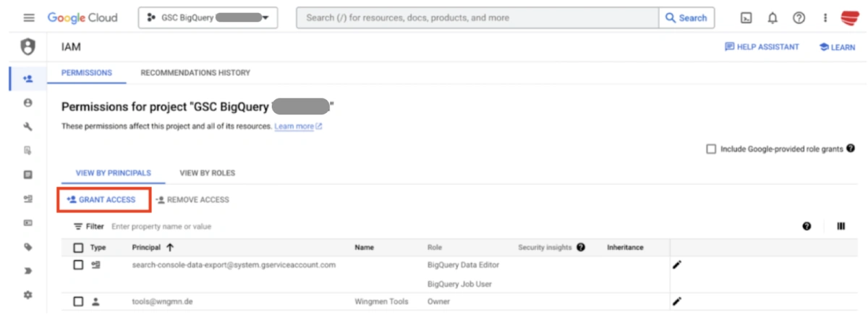Viewport: 868px width, 326px height.
Task: Click the Wingmen Tools name cell
Action: [381, 301]
